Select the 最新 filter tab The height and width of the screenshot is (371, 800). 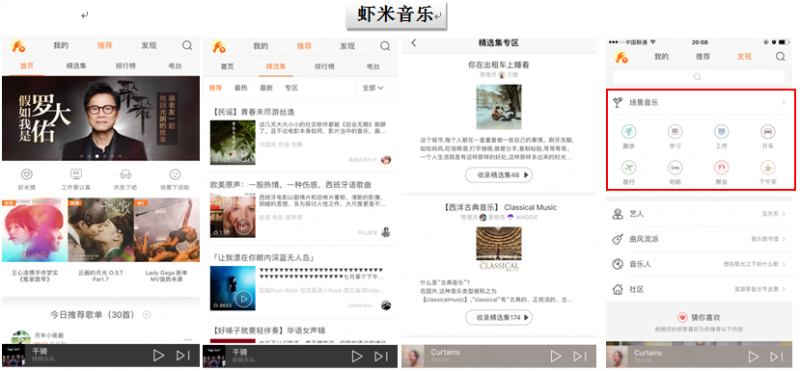(x=266, y=88)
